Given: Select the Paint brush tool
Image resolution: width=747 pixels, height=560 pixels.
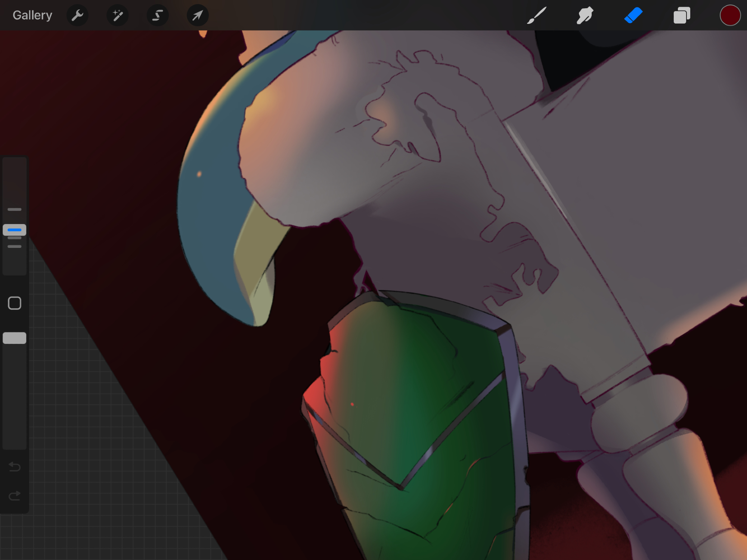Looking at the screenshot, I should click(x=537, y=15).
